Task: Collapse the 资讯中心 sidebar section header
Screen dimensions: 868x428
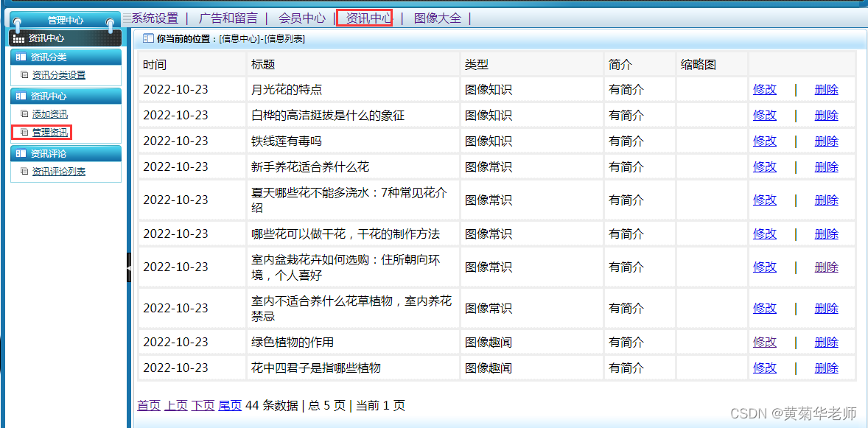Action: [x=66, y=97]
